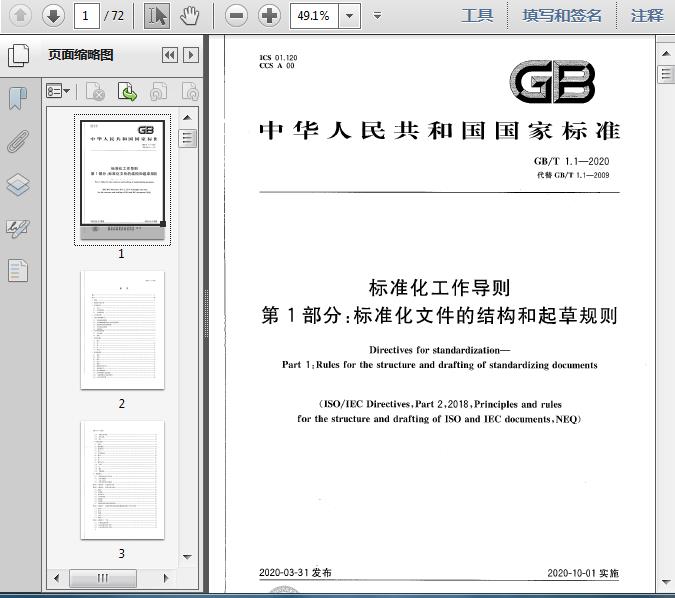
Task: Open the Bookmarks sidebar panel
Action: click(x=18, y=98)
